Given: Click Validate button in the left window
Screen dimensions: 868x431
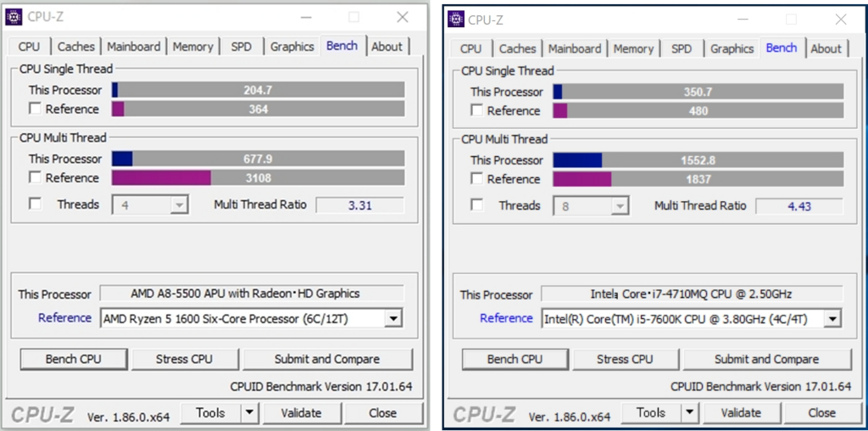Looking at the screenshot, I should click(301, 412).
